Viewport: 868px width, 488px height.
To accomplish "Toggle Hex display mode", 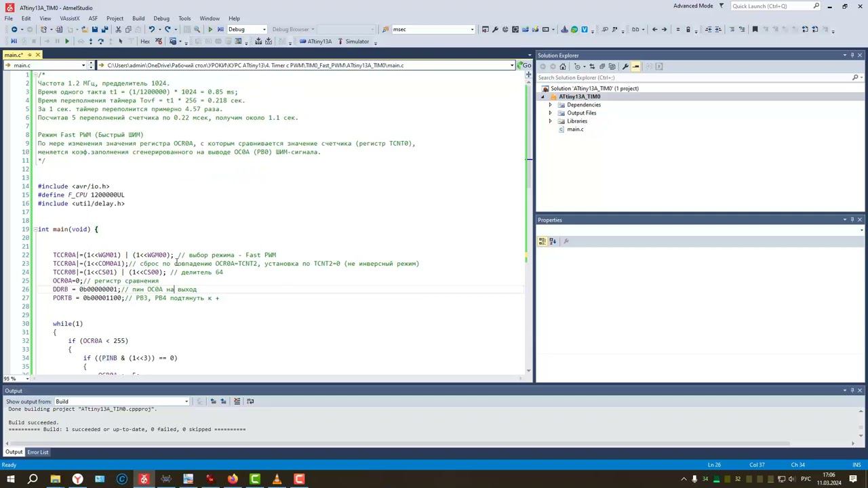I will [x=144, y=41].
